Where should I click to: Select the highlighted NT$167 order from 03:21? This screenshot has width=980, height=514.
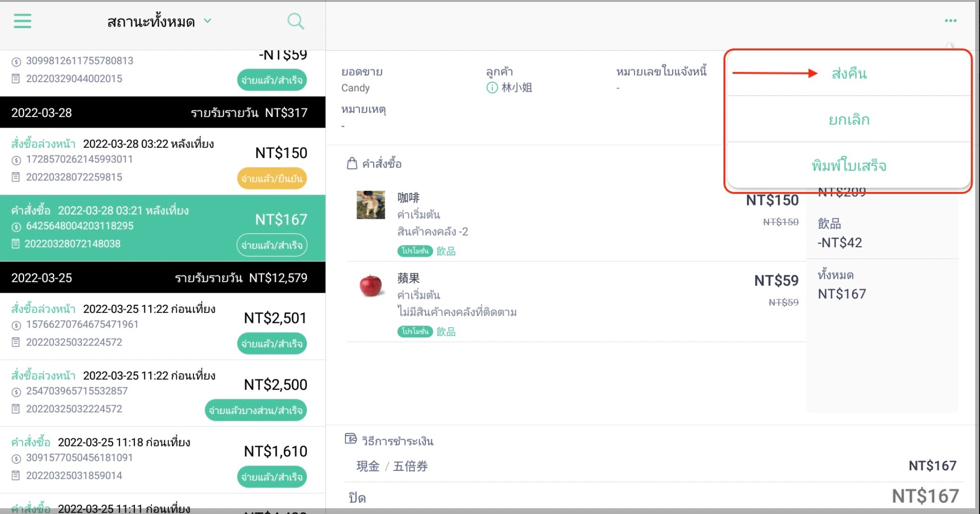(163, 228)
